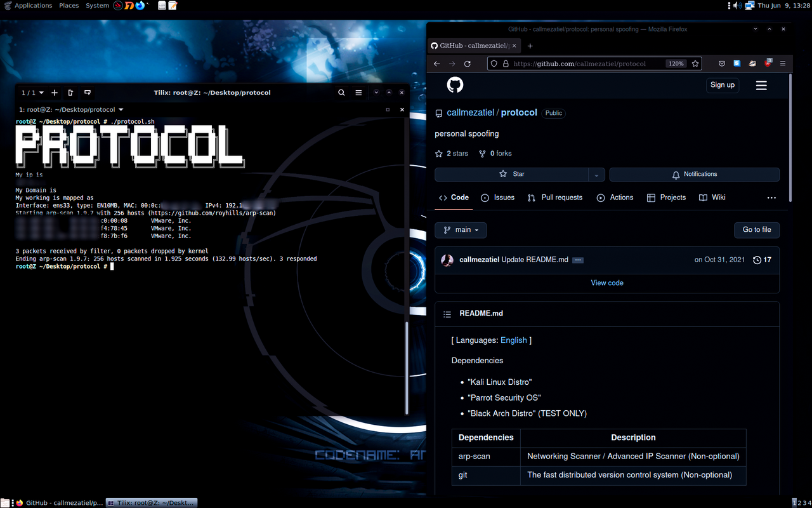Maximize the terminal pane in Tilix
812x508 pixels.
(388, 109)
